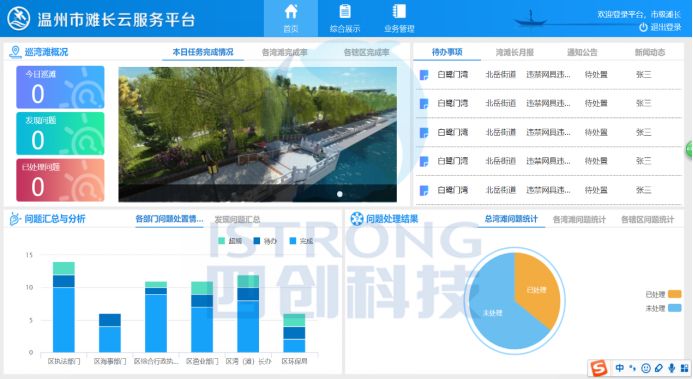Click the white carousel dot below the river image

pos(339,194)
